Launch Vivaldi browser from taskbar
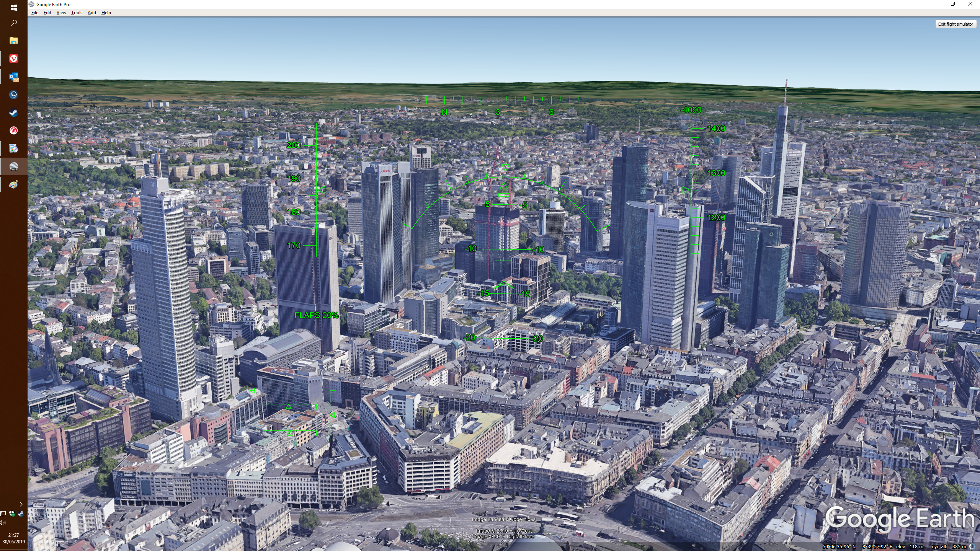Viewport: 980px width, 551px height. pos(13,59)
